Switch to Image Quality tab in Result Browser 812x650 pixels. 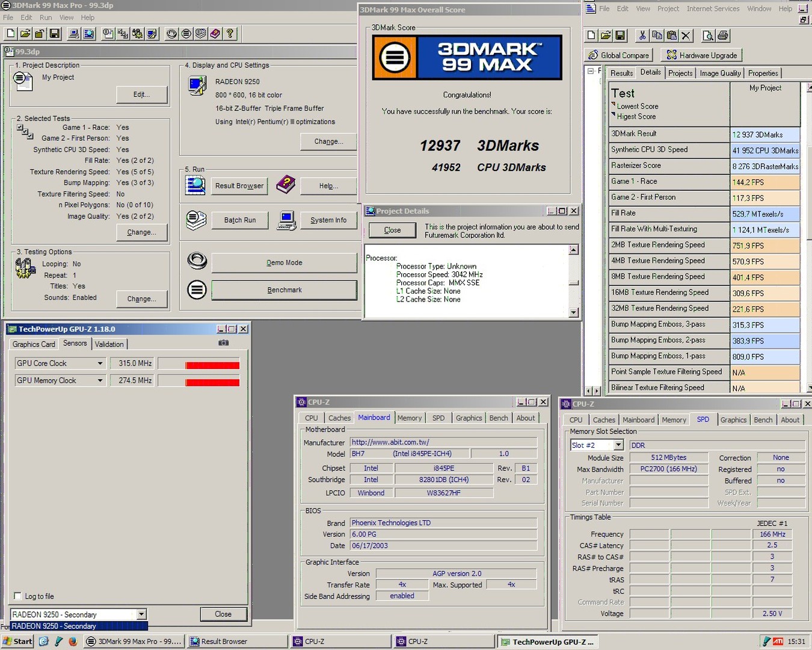[720, 73]
